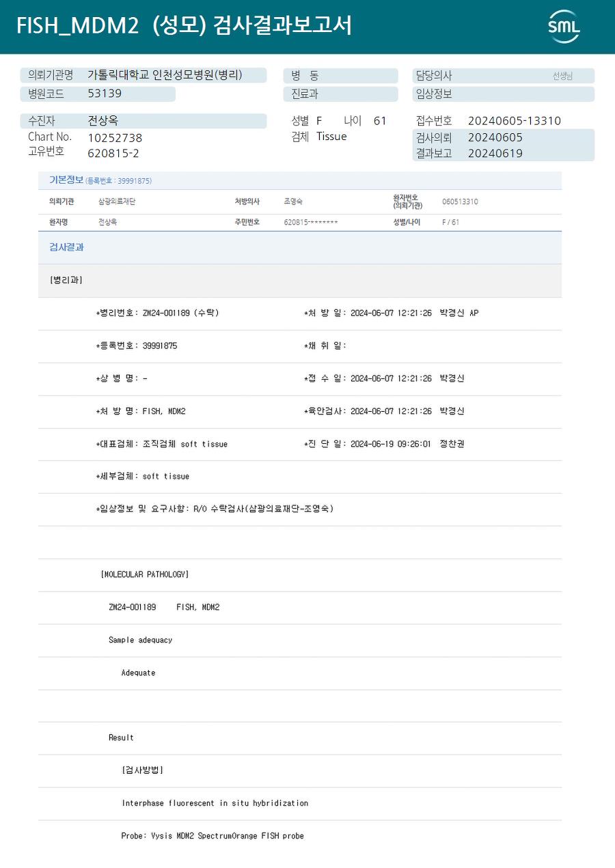Click the *육안검사 timestamp line
615x868 pixels.
point(384,411)
